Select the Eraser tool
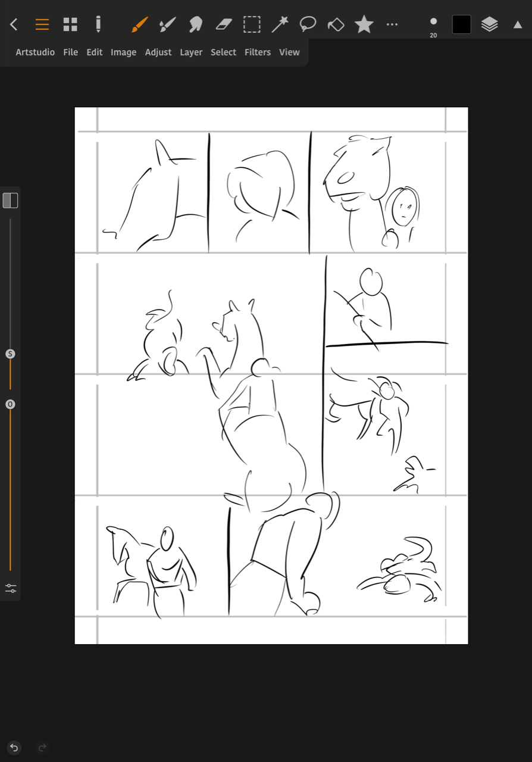This screenshot has width=532, height=762. [223, 24]
